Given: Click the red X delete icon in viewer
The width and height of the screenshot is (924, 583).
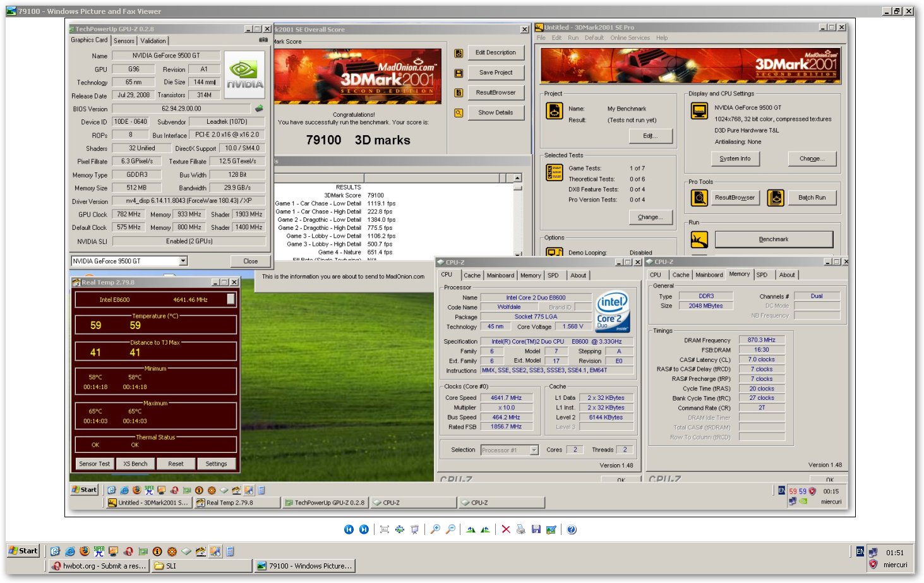Looking at the screenshot, I should (506, 529).
